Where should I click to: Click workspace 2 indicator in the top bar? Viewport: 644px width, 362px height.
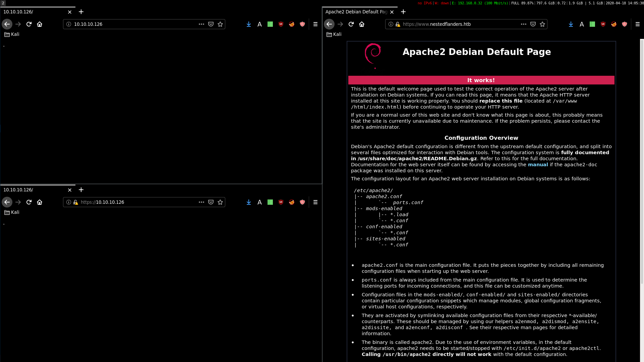[x=3, y=3]
